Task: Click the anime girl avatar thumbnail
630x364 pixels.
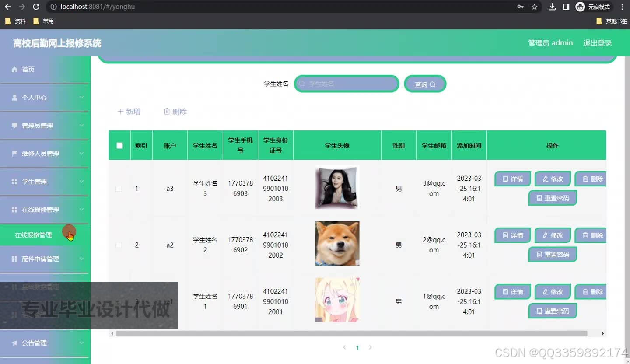Action: [337, 300]
